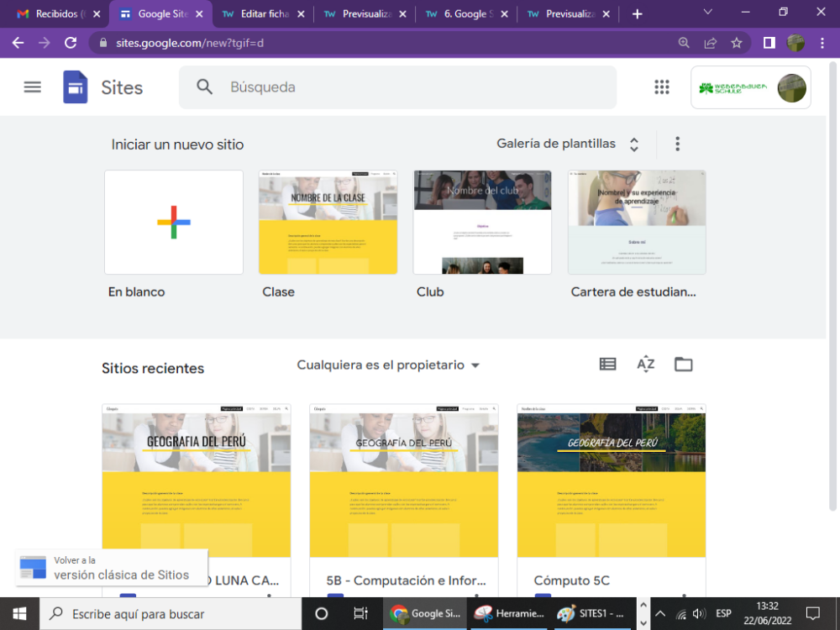This screenshot has width=840, height=630.
Task: Bookmark this page with the star
Action: coord(737,43)
